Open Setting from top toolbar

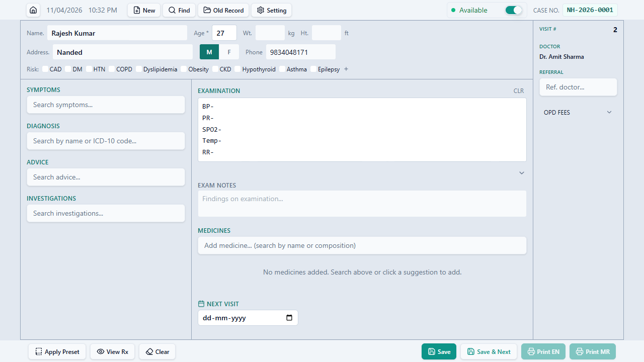point(271,10)
